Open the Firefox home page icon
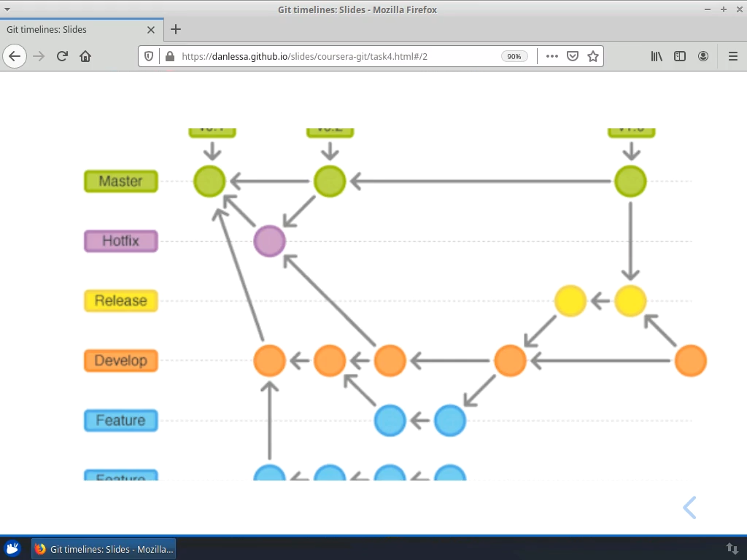 click(85, 56)
